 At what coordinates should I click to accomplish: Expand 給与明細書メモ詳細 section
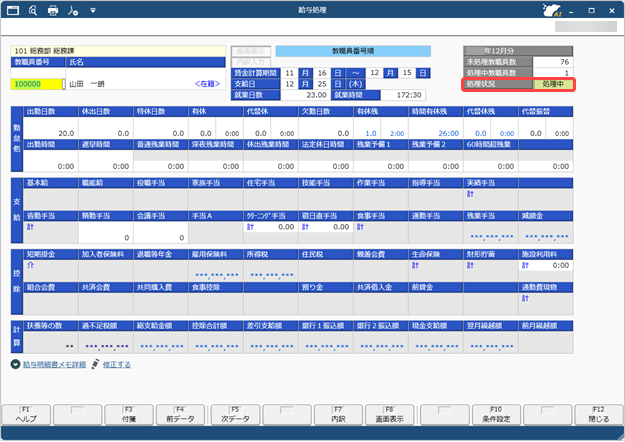tap(16, 366)
